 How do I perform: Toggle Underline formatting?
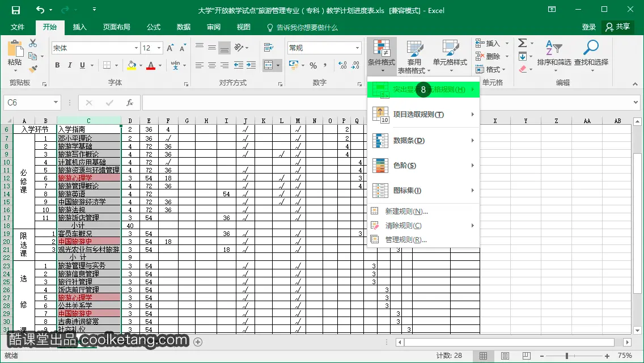[x=83, y=65]
